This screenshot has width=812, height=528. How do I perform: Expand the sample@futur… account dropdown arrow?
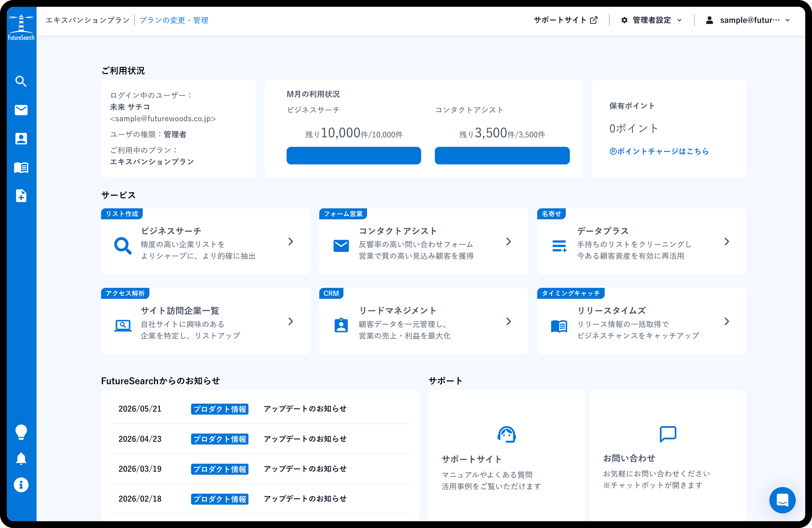click(x=788, y=20)
